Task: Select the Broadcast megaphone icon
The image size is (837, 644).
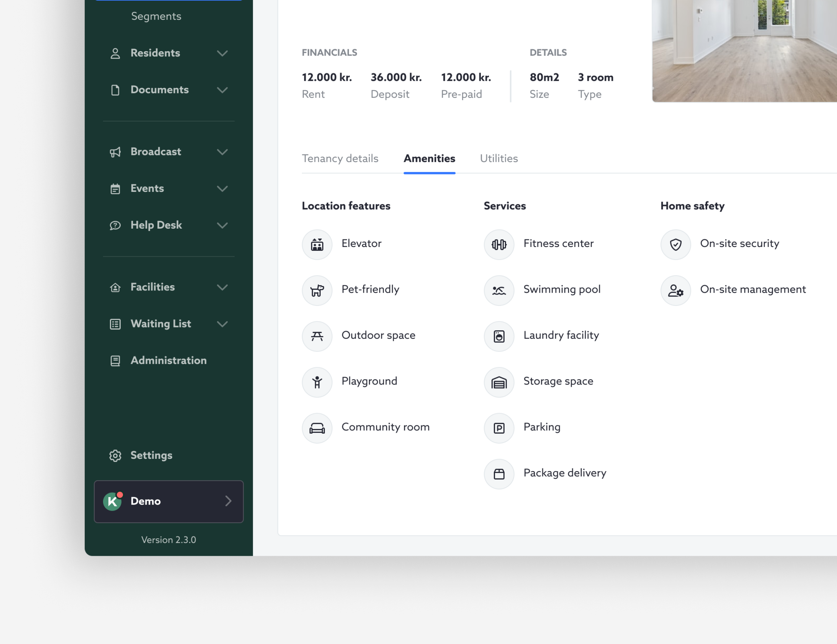Action: point(115,152)
